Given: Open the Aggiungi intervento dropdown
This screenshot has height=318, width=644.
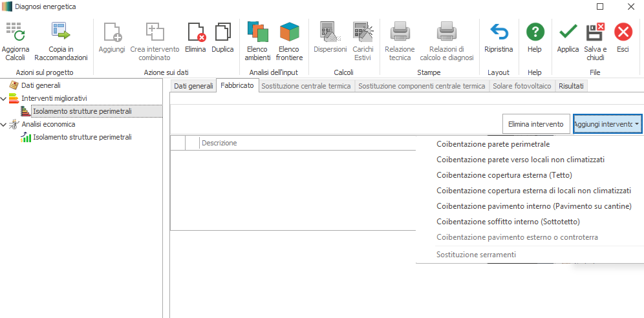Looking at the screenshot, I should (607, 123).
